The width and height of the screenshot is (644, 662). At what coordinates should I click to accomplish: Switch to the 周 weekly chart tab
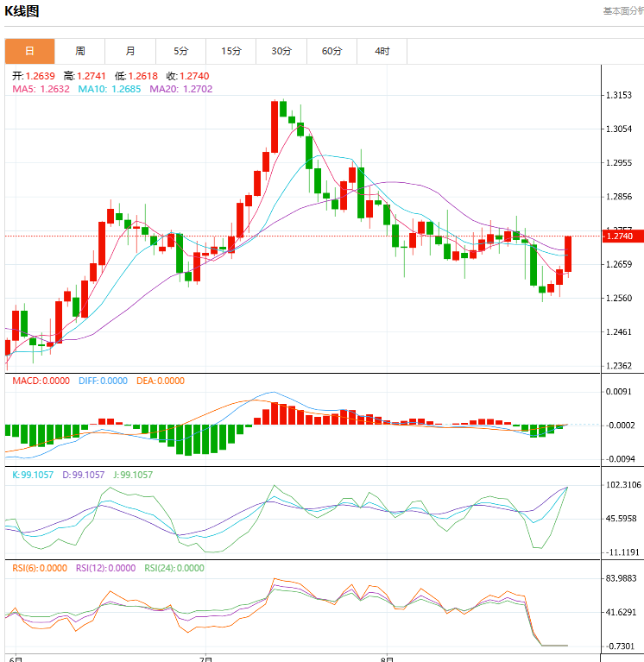coord(79,51)
